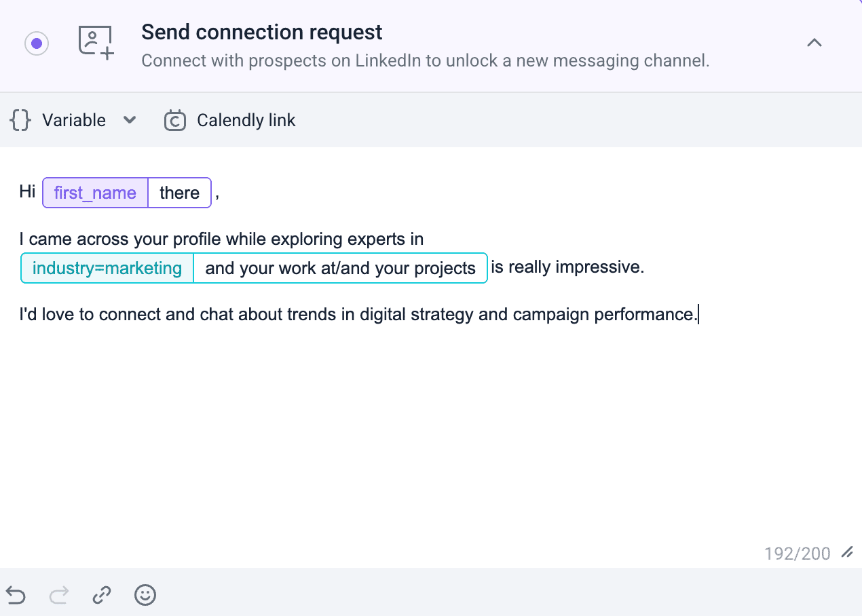Click the 'Send connection request' heading
862x616 pixels.
click(261, 32)
